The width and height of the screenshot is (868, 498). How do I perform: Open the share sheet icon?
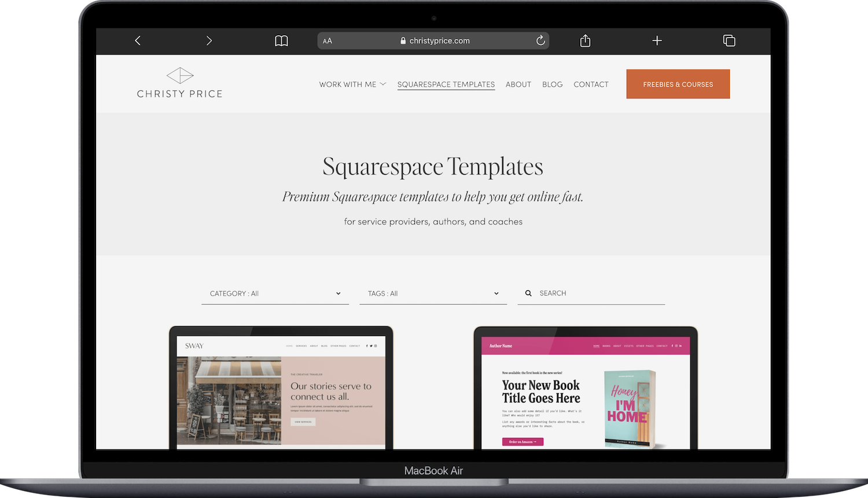[x=585, y=40]
